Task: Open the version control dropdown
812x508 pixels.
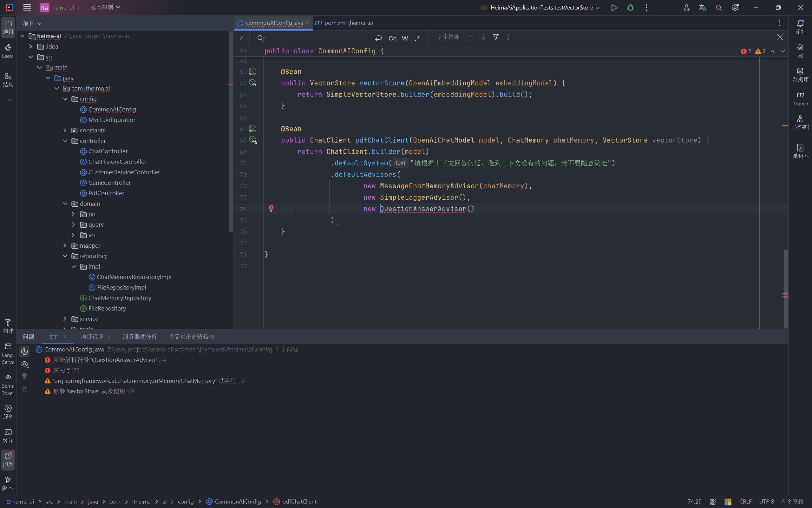Action: pyautogui.click(x=105, y=7)
